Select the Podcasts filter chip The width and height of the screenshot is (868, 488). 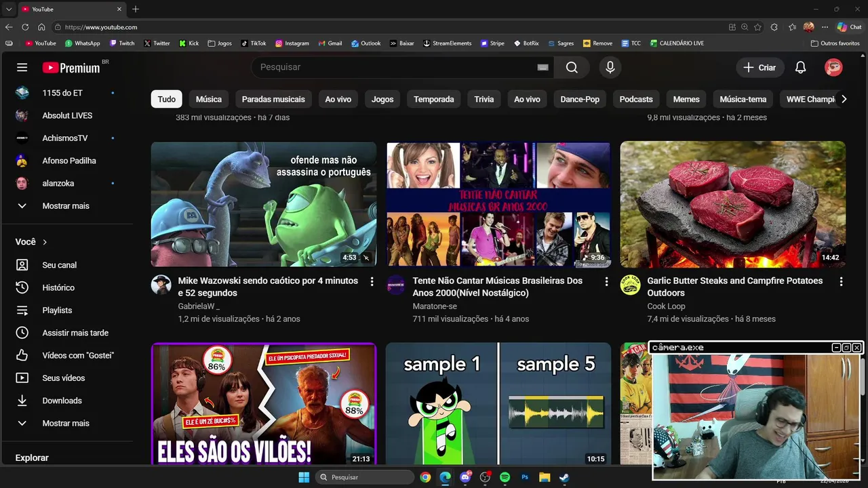coord(636,99)
